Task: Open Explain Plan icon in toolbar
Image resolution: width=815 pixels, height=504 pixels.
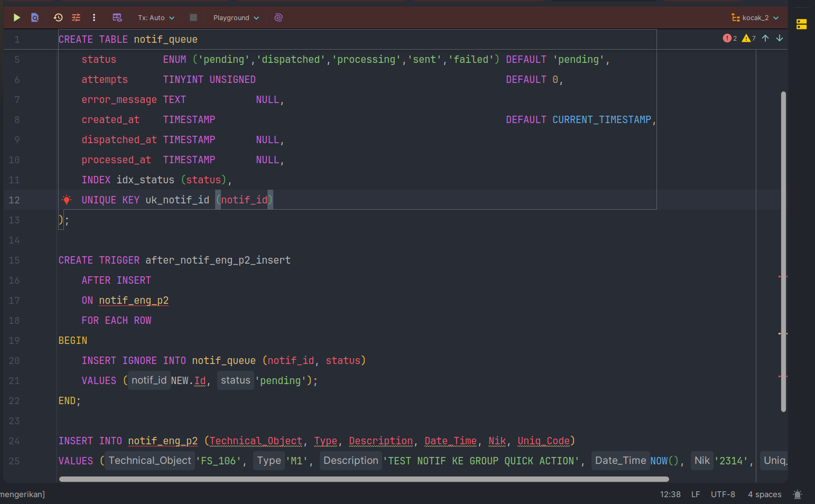Action: (35, 17)
